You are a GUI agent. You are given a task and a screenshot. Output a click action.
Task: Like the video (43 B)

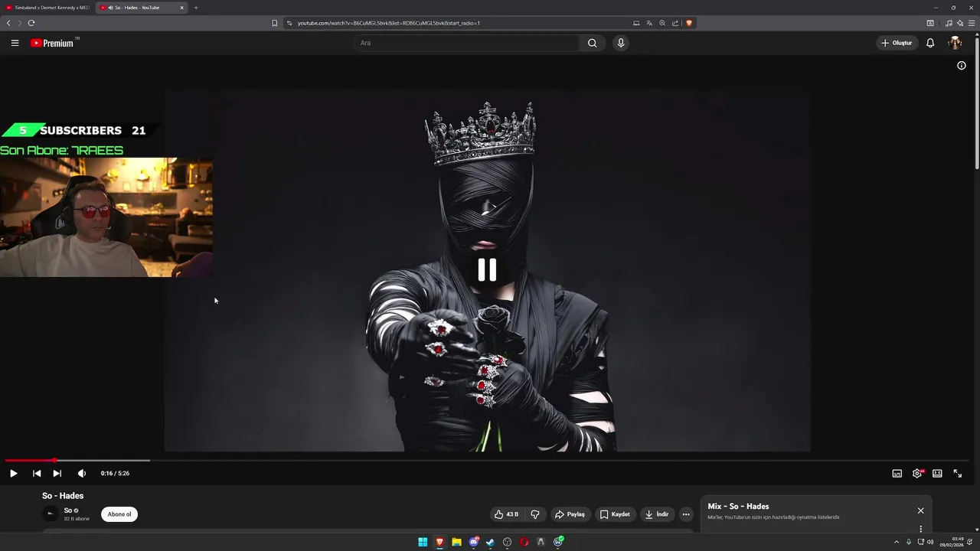506,514
